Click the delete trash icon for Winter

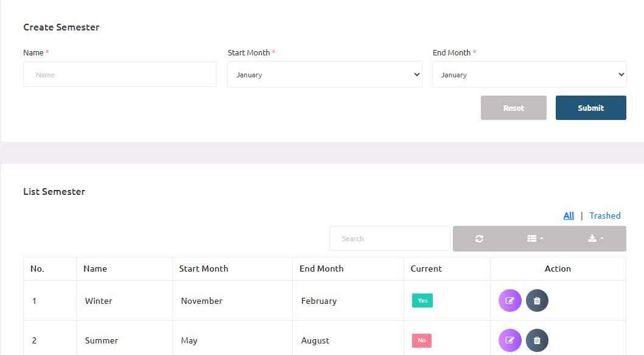[537, 301]
